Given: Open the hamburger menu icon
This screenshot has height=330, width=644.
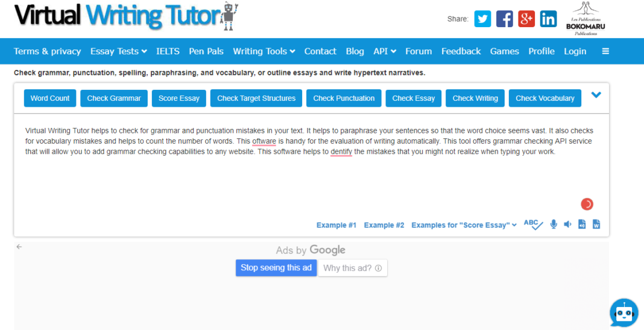Looking at the screenshot, I should pos(605,51).
